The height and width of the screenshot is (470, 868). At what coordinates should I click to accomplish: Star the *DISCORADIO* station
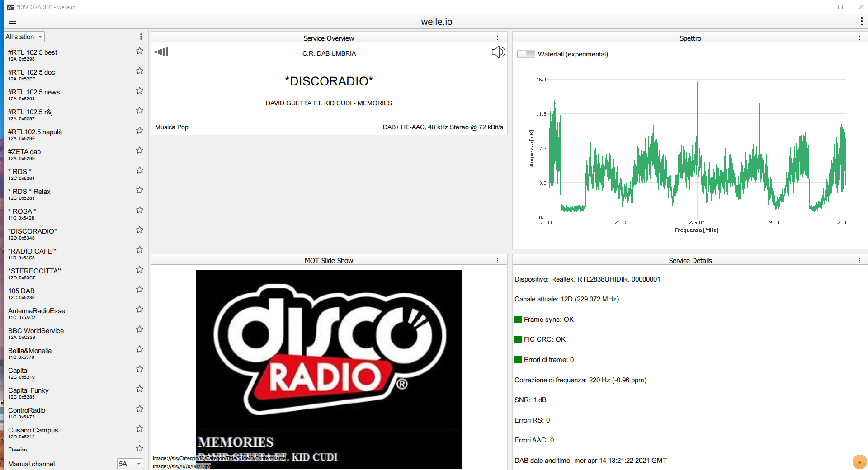tap(140, 230)
